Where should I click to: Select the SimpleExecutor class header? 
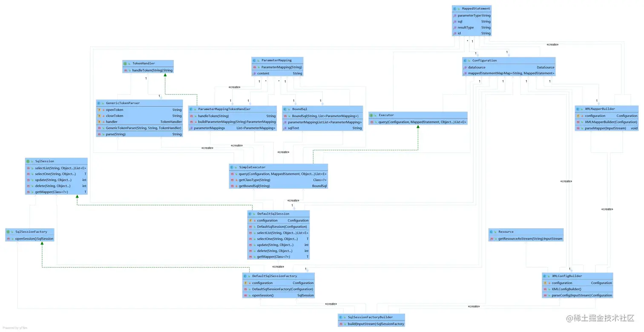[278, 167]
